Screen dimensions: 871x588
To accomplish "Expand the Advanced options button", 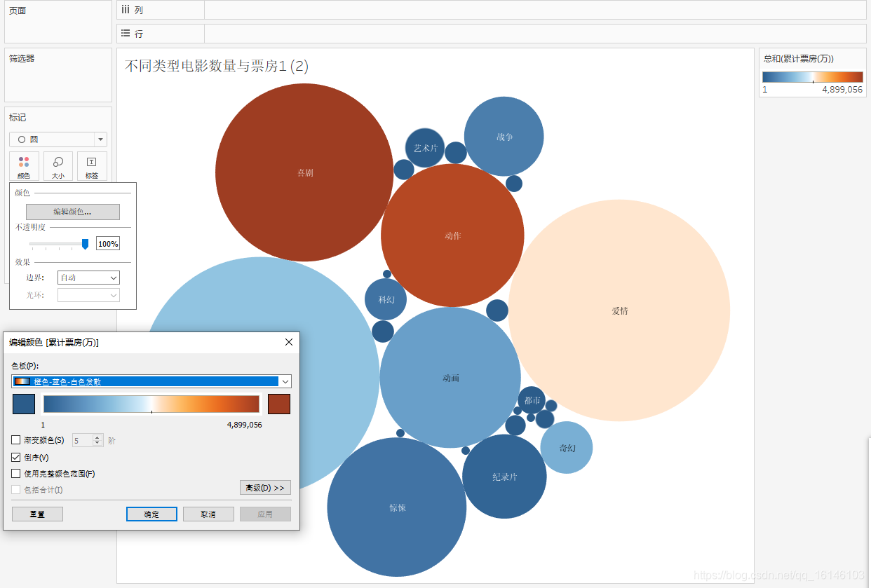I will coord(265,488).
